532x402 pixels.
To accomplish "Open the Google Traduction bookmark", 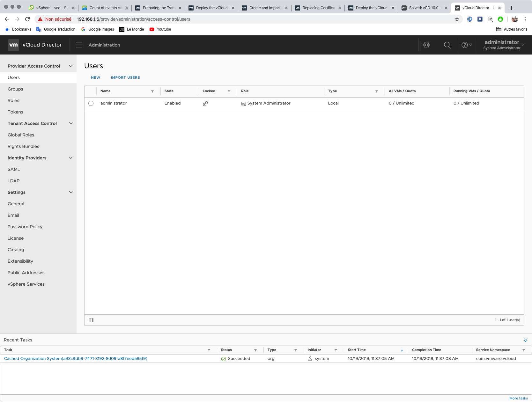I will 56,29.
